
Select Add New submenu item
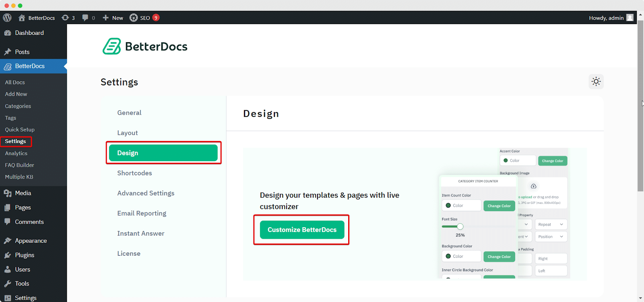16,94
